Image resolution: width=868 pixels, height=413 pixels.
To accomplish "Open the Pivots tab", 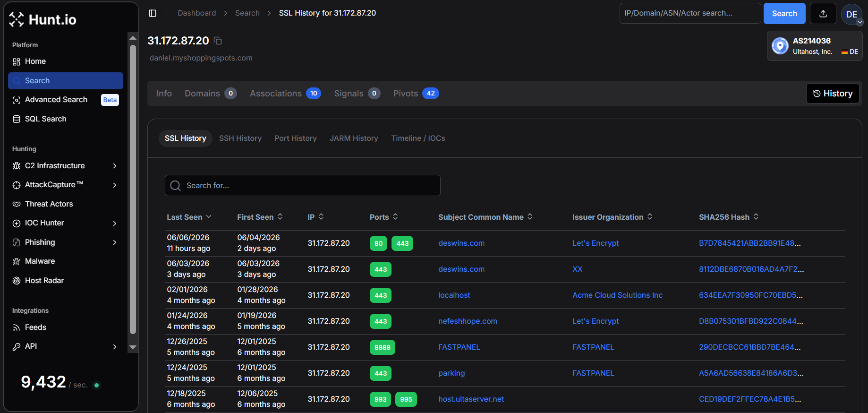I will 416,94.
